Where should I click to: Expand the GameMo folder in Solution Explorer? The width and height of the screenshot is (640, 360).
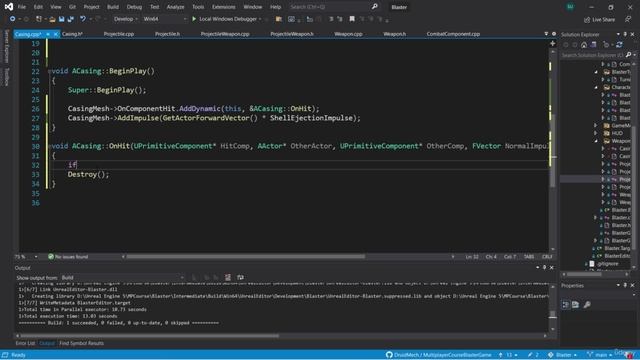tap(596, 126)
